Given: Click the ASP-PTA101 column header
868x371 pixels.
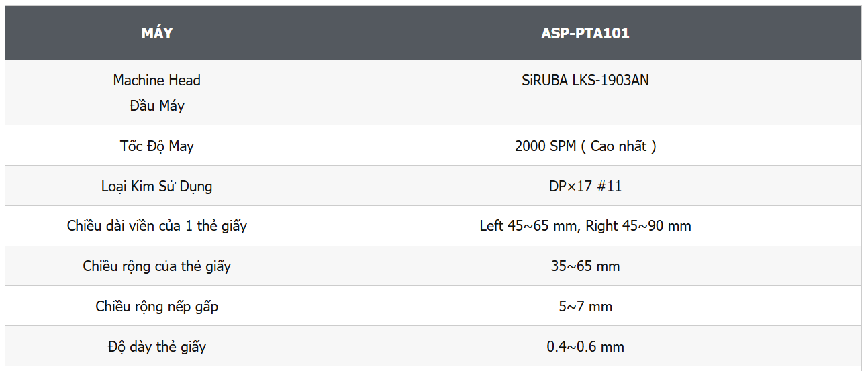Looking at the screenshot, I should tap(585, 33).
